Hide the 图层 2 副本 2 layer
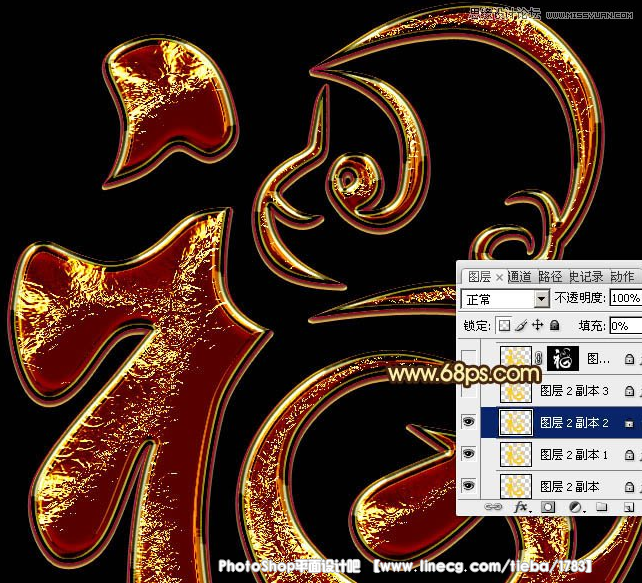Viewport: 642px width, 583px height. (469, 422)
